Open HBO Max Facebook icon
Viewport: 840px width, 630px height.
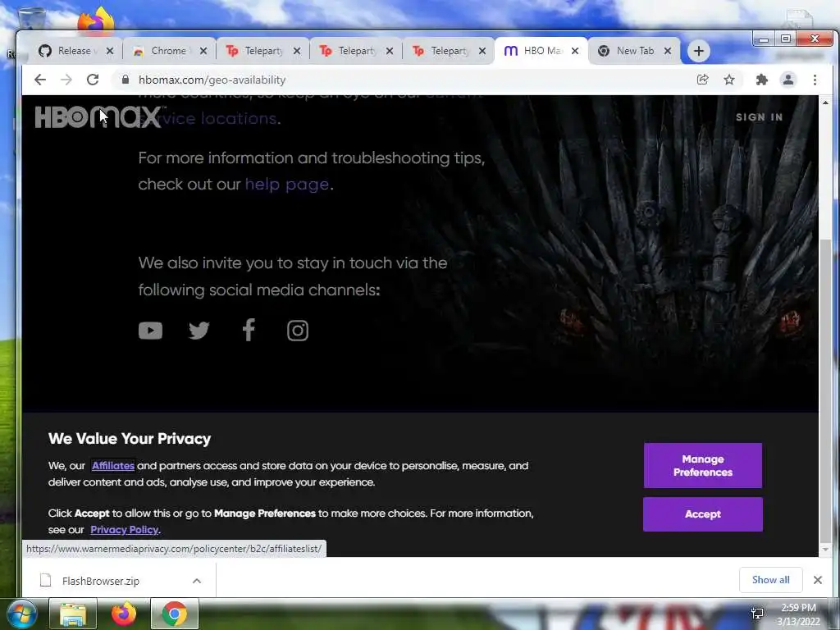coord(249,330)
